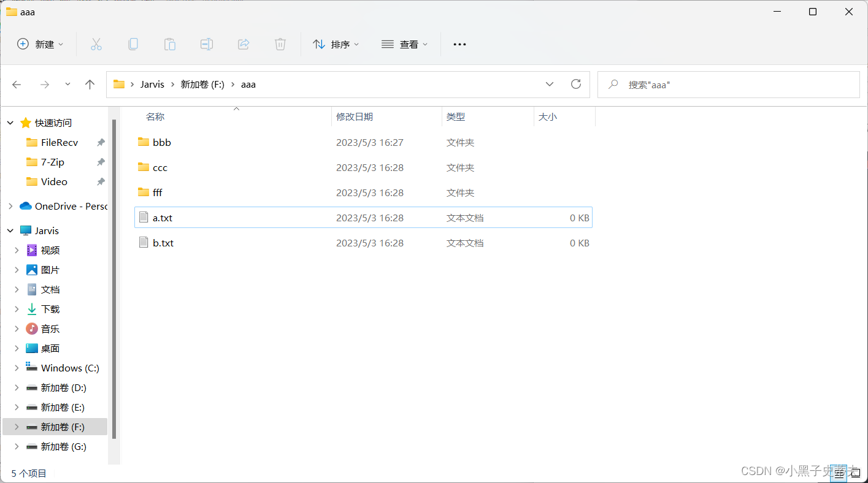Viewport: 868px width, 483px height.
Task: Open 快速访问 in navigation pane
Action: point(53,123)
